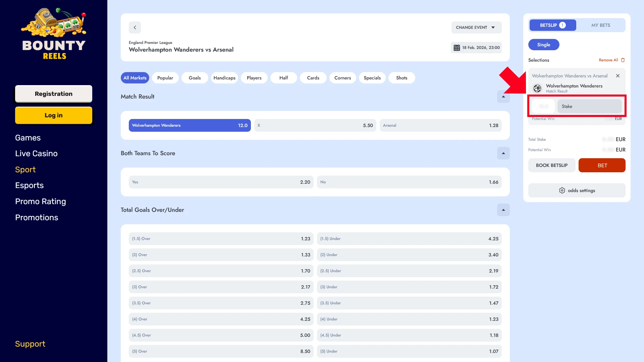Screen dimensions: 644x362
Task: Open the Corners market tab
Action: pyautogui.click(x=342, y=78)
